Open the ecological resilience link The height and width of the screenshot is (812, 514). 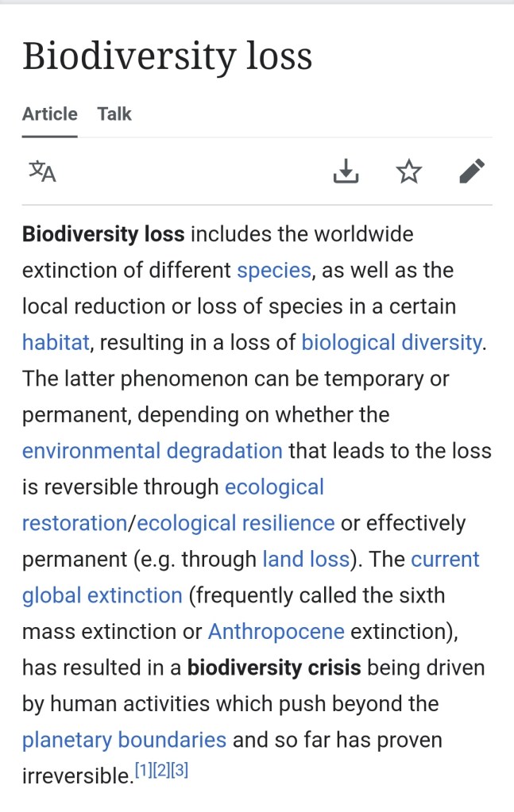[x=236, y=523]
